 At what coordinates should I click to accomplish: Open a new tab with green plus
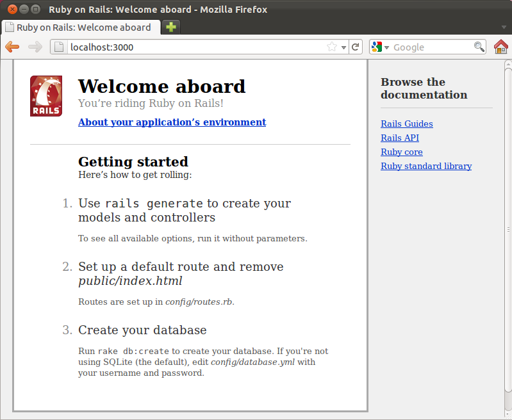(x=171, y=27)
